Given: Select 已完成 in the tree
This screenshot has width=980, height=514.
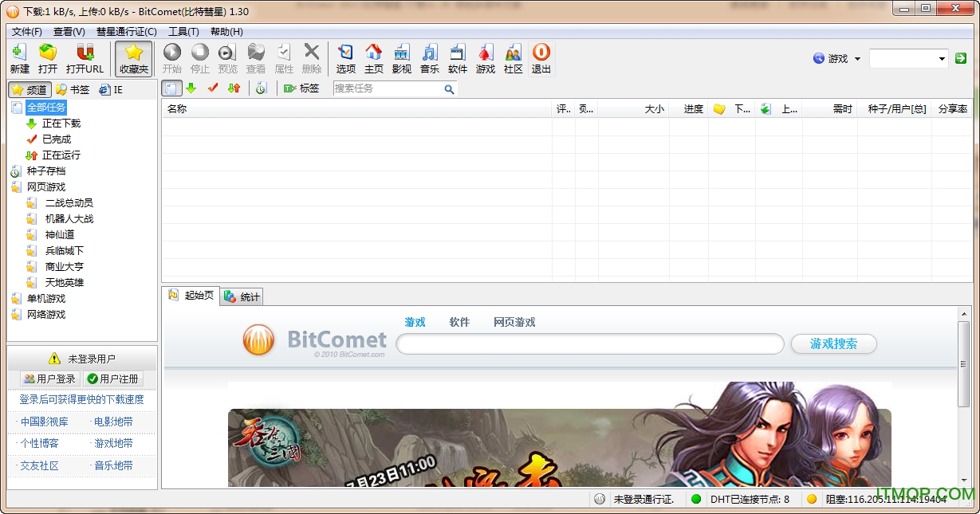Looking at the screenshot, I should [57, 139].
